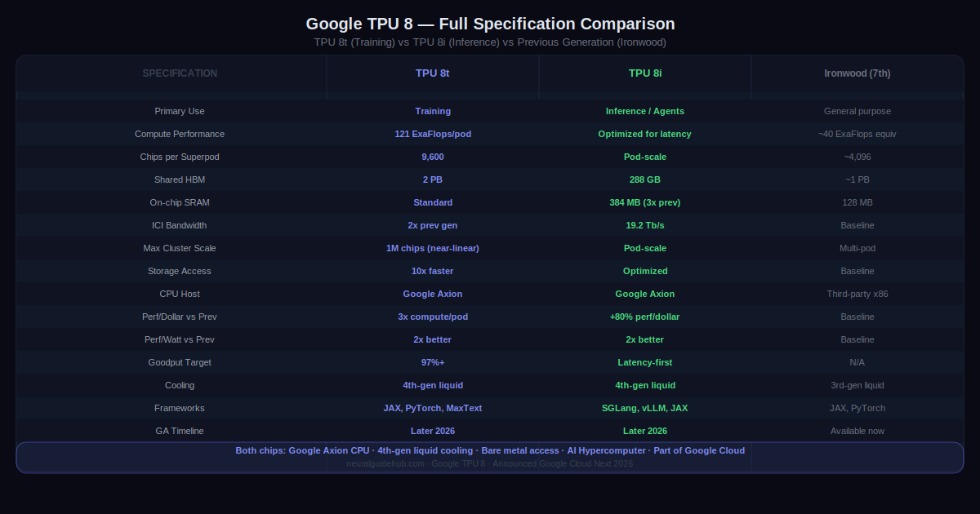Click the TPU 8i column header
The height and width of the screenshot is (514, 980).
point(645,73)
